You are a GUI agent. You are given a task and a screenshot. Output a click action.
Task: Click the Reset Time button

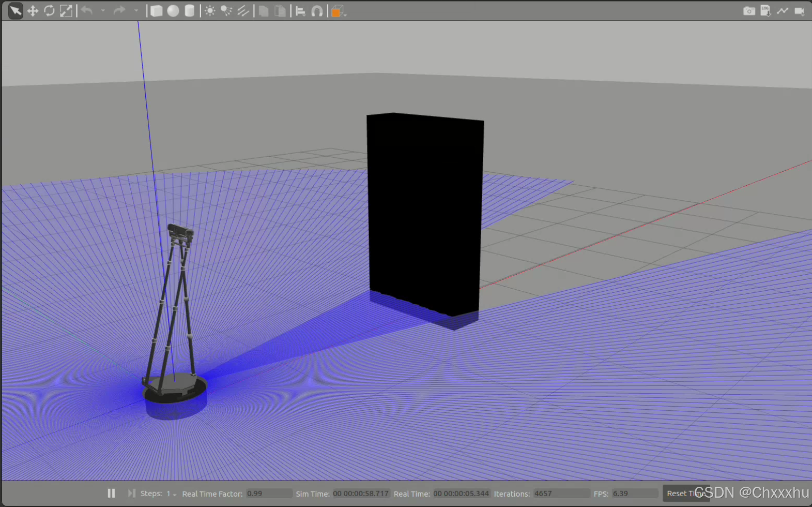click(686, 494)
